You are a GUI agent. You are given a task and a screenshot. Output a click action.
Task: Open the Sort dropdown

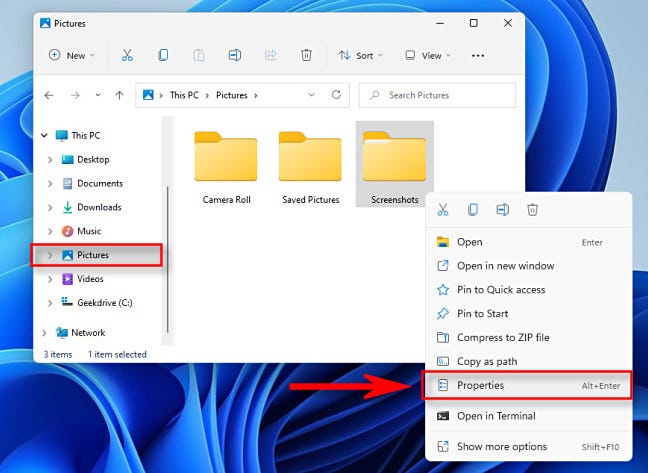[x=360, y=55]
